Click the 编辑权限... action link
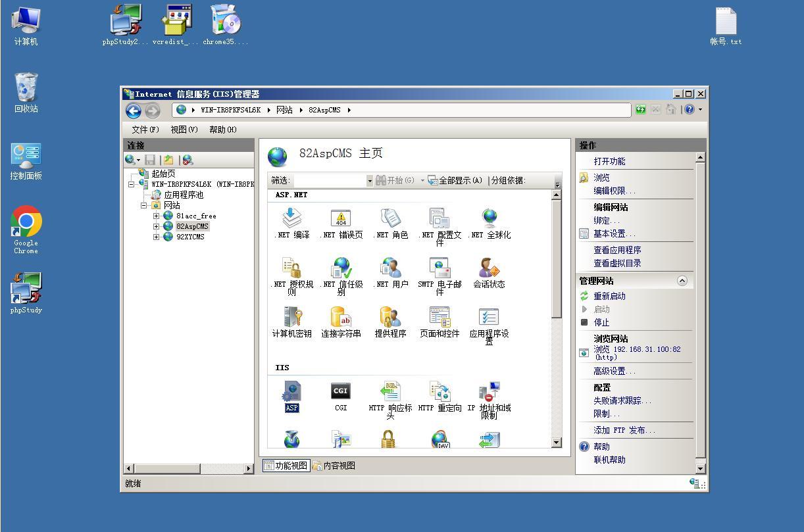Image resolution: width=804 pixels, height=532 pixels. point(615,191)
